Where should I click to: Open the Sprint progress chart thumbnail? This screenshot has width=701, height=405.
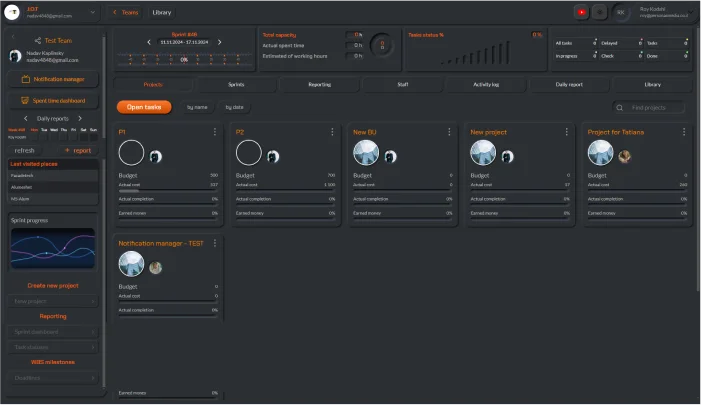[53, 248]
